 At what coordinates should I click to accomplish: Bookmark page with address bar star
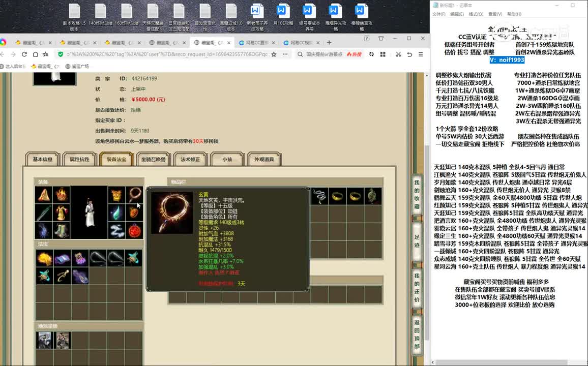click(274, 54)
